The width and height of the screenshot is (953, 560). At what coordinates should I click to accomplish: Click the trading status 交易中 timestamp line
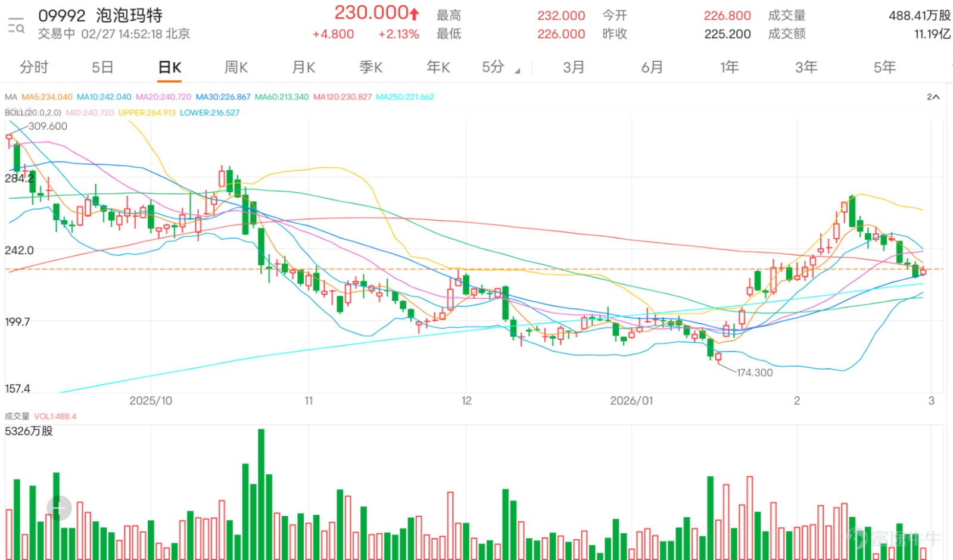114,34
